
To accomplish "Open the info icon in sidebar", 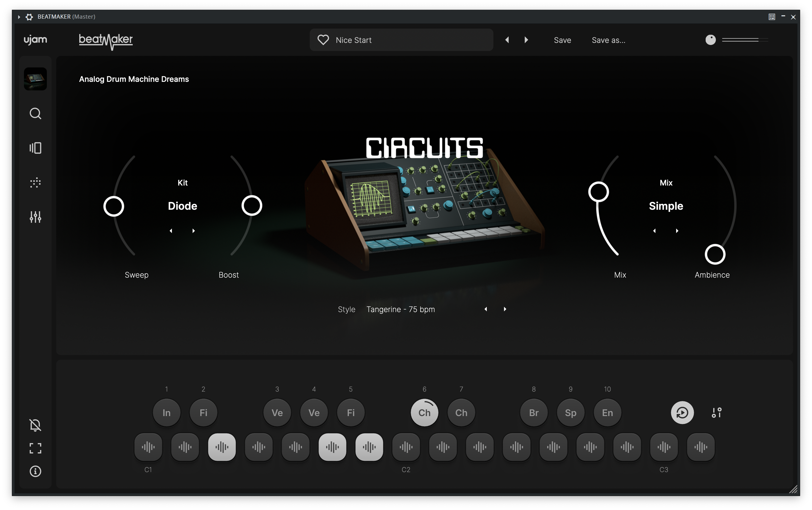I will (x=35, y=471).
